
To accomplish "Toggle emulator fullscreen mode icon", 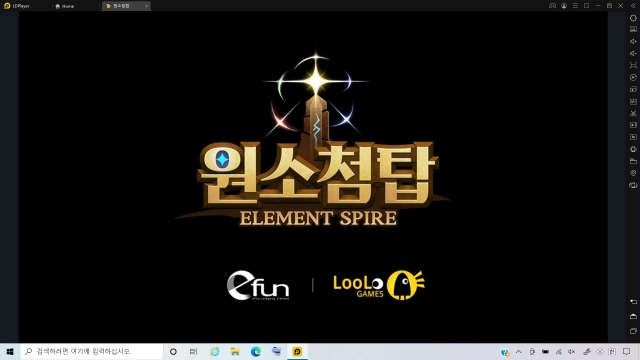I will [633, 65].
